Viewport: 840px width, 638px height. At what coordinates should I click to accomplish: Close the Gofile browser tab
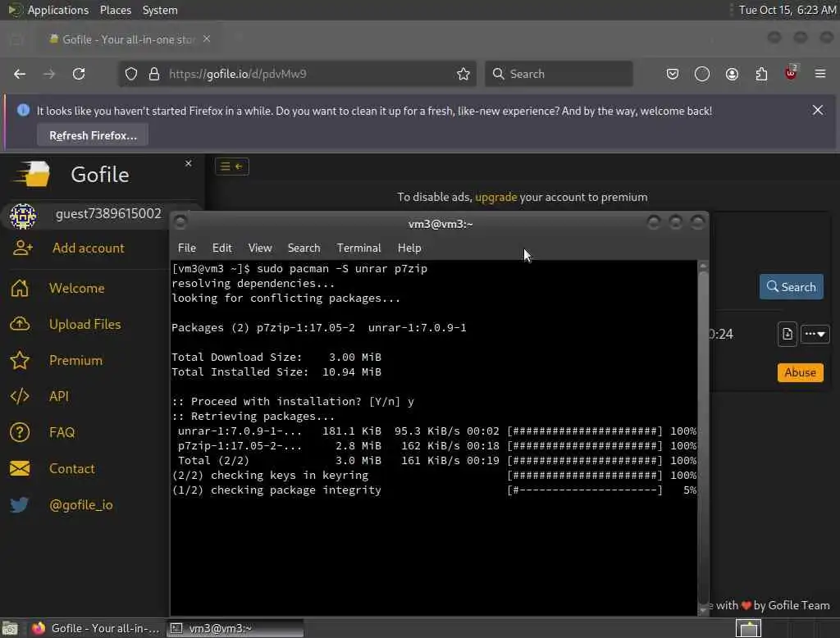tap(207, 39)
